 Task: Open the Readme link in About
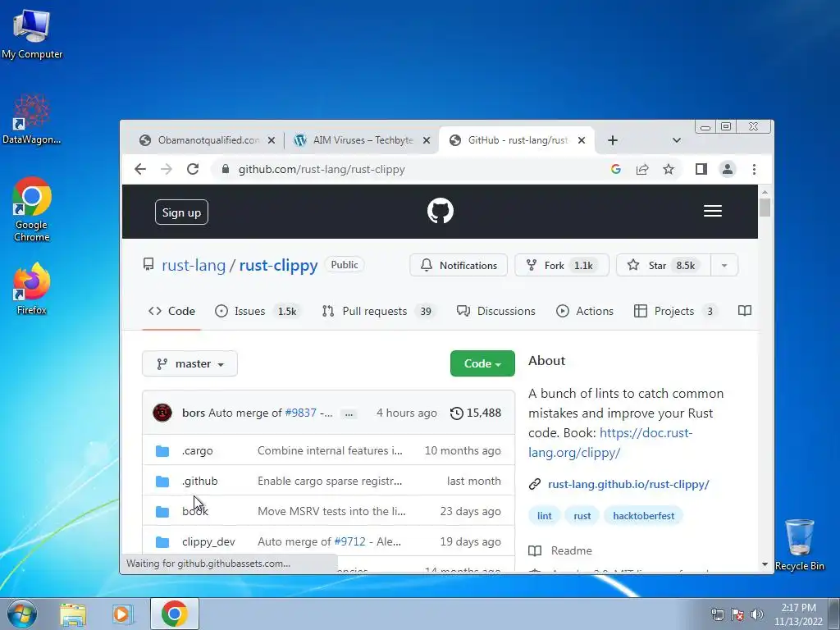tap(560, 550)
